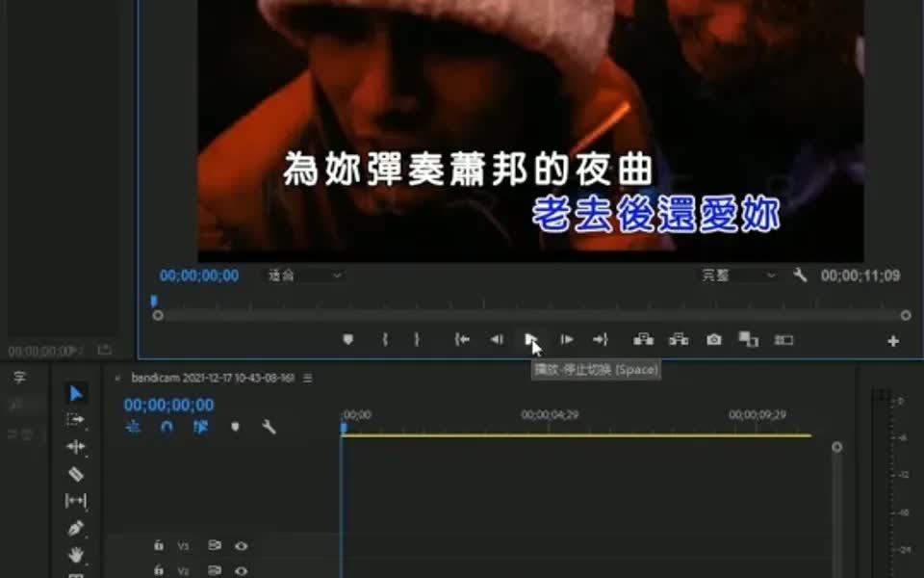Toggle snapping in the timeline
Viewport: 924px width, 578px height.
(165, 428)
